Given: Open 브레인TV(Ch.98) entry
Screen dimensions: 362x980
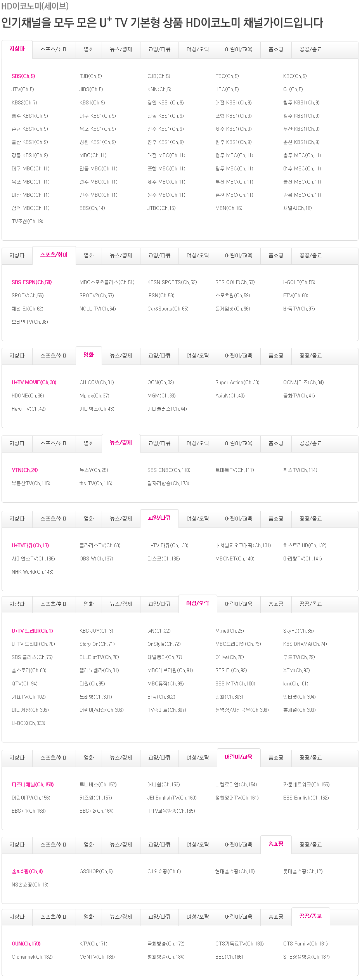Looking at the screenshot, I should 30,322.
